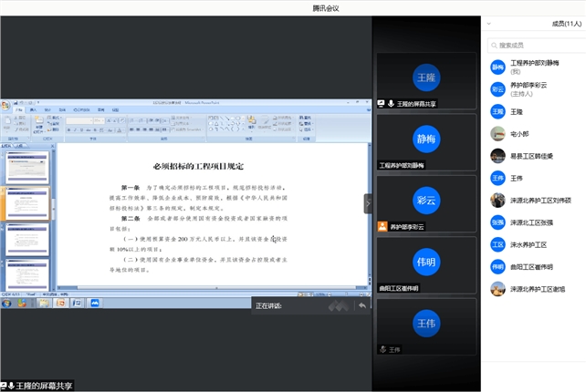Click the 王隆的屏幕共享 label at bottom left

coord(44,386)
